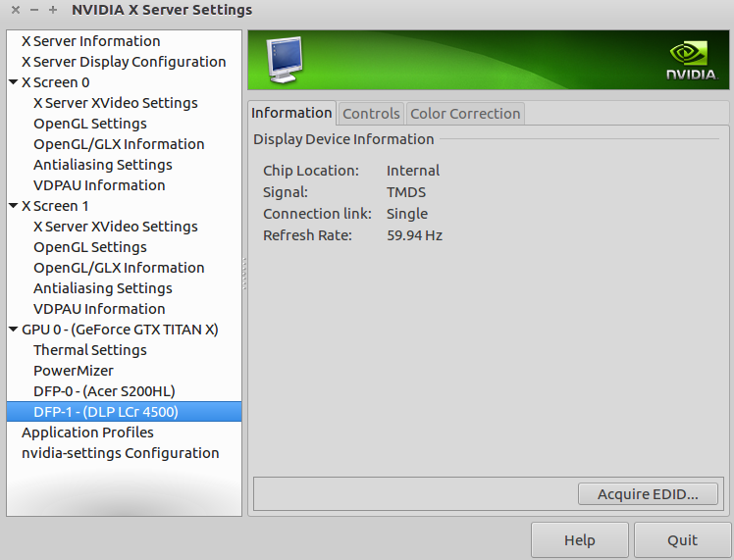Close the NVIDIA X Server Settings window

(15, 10)
